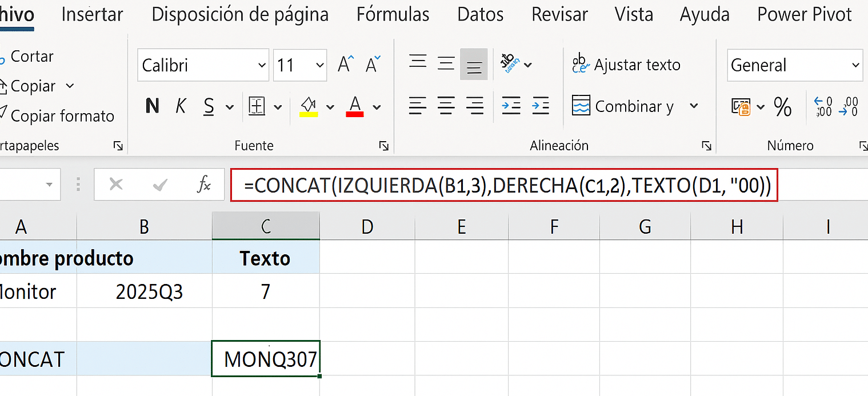Screen dimensions: 868x396
Task: Open the font size 11 dropdown
Action: 319,65
